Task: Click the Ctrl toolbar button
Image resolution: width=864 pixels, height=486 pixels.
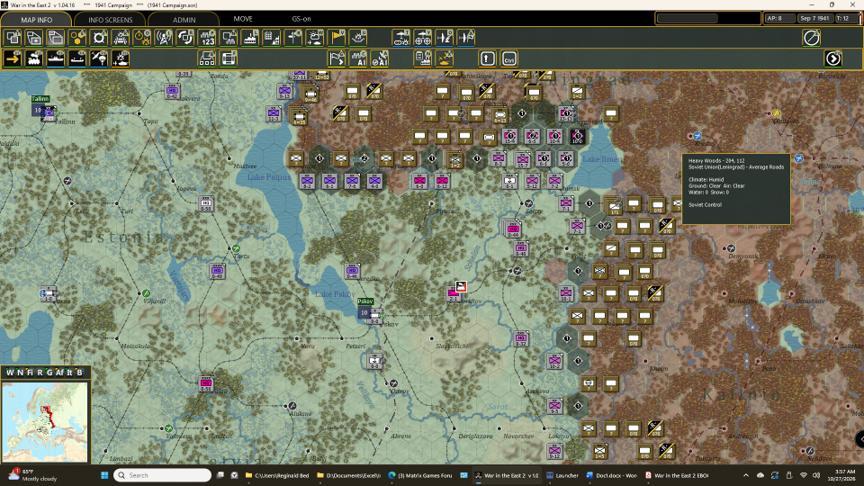Action: [x=509, y=58]
